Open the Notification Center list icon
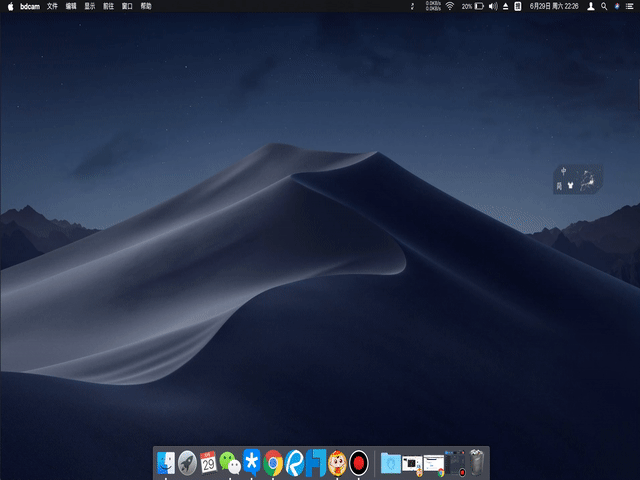The height and width of the screenshot is (480, 640). coord(630,6)
